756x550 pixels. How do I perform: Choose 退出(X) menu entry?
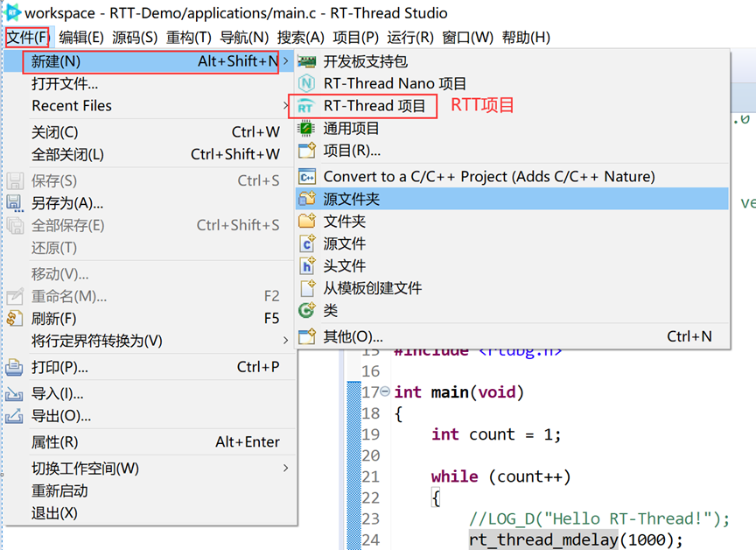150,513
